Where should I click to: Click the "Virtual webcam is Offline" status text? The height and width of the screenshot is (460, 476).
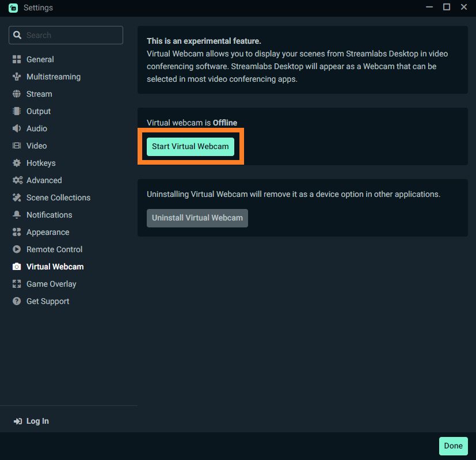point(192,123)
